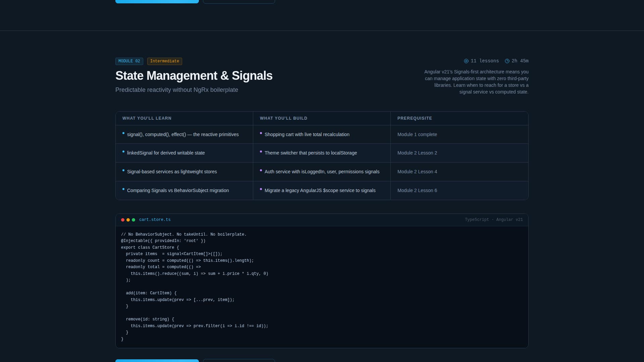The width and height of the screenshot is (644, 362).
Task: Open Module 2 Lesson 6 prerequisite
Action: click(x=417, y=190)
